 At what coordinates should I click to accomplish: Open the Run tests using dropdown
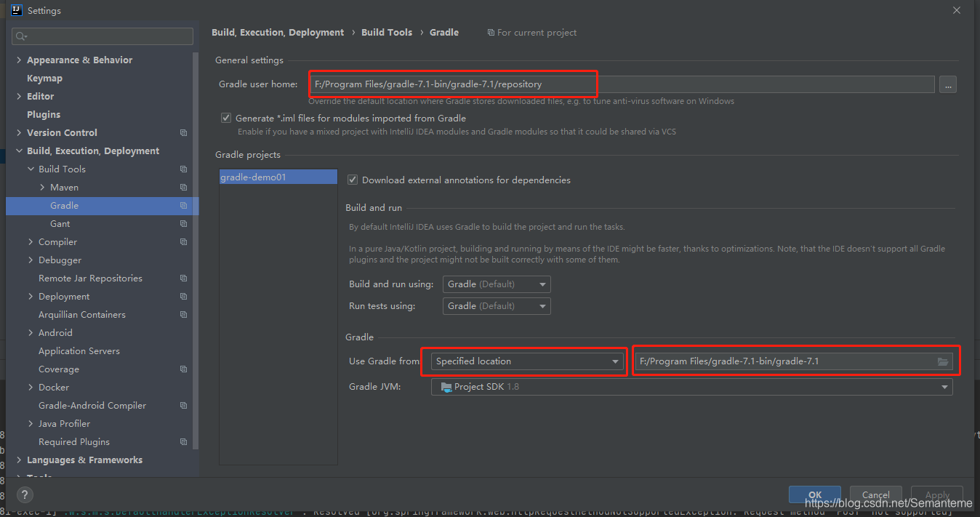(x=497, y=306)
